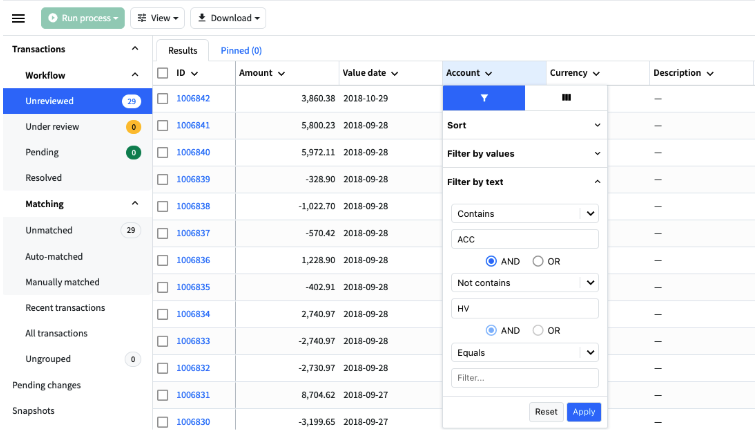755x440 pixels.
Task: Click the filter field containing ACC
Action: [x=525, y=239]
